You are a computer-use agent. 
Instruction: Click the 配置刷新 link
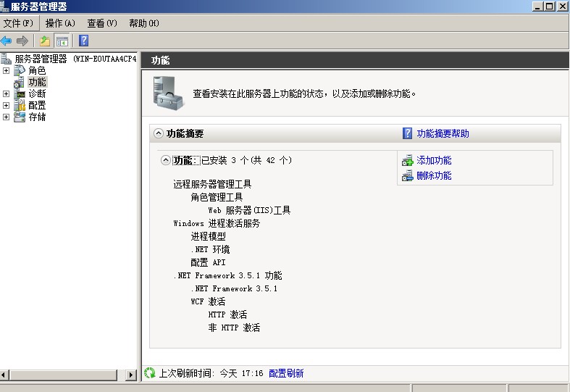[286, 373]
